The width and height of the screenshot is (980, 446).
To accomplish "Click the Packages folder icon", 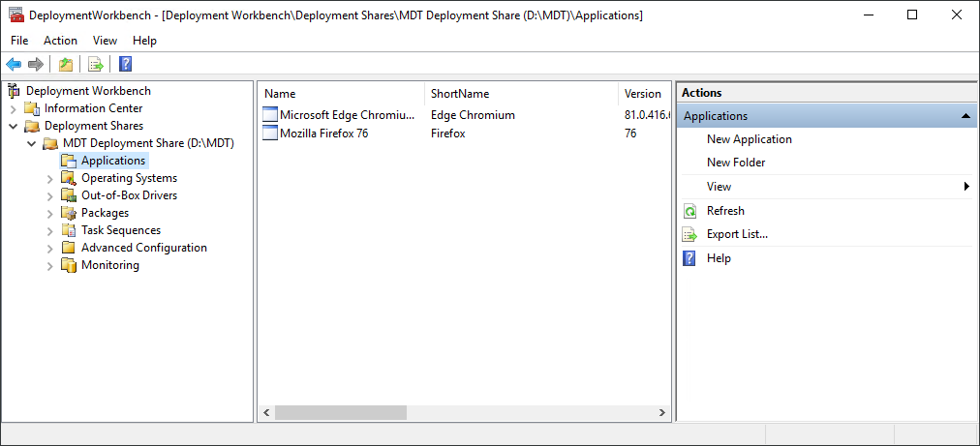I will click(68, 213).
